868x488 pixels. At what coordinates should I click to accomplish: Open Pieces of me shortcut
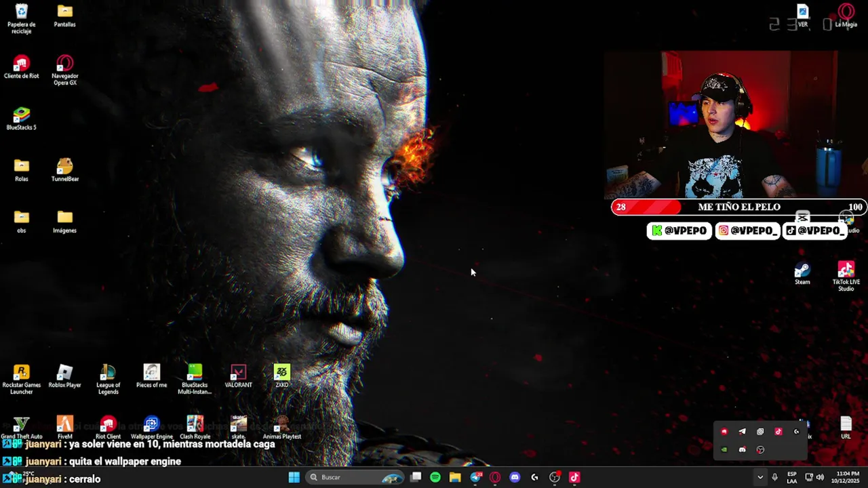(151, 376)
